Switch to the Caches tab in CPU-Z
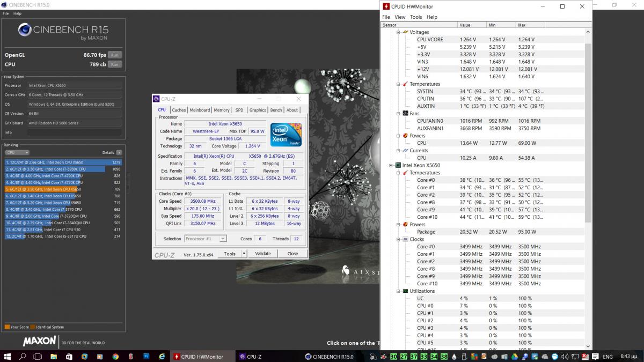 pyautogui.click(x=179, y=110)
